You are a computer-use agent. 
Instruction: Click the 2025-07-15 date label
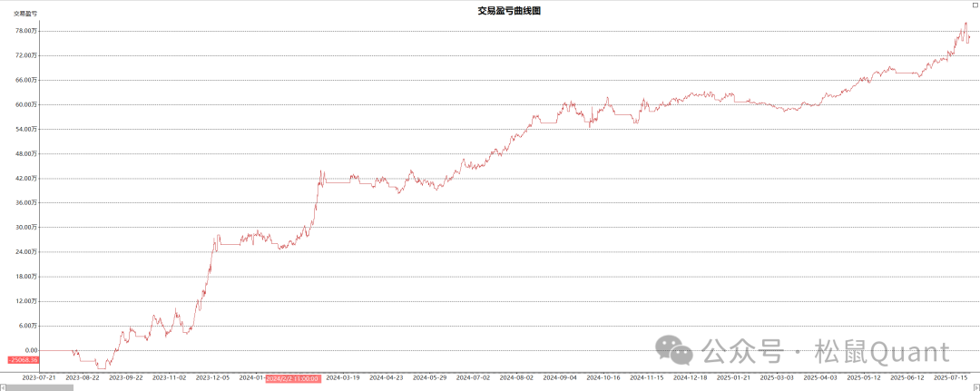953,377
